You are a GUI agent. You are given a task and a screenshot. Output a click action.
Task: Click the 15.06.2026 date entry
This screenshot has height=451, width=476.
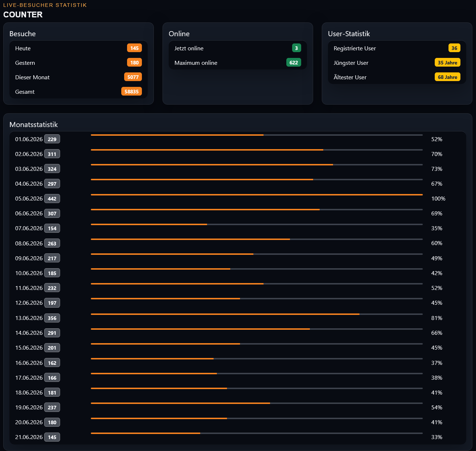(x=29, y=348)
